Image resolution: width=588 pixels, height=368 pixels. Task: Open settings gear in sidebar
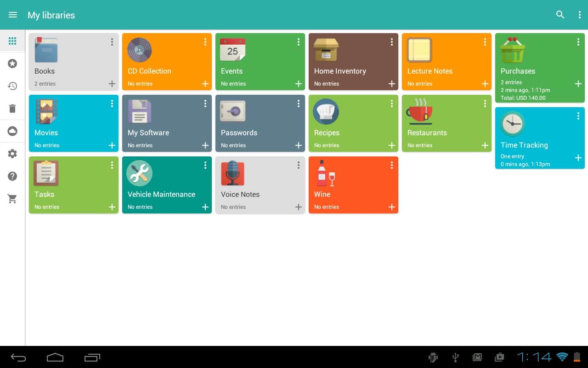point(12,154)
